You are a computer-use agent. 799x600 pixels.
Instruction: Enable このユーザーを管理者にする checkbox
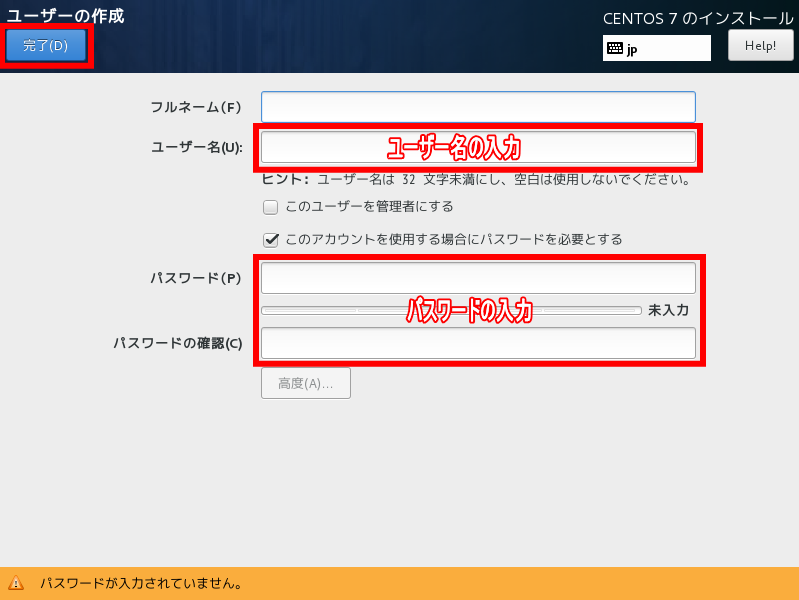point(271,207)
